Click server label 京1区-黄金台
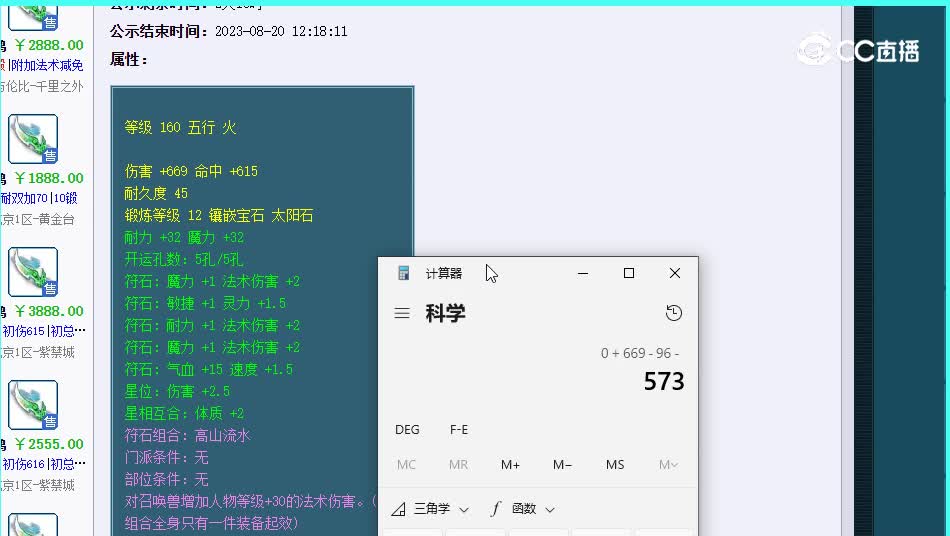 click(38, 219)
